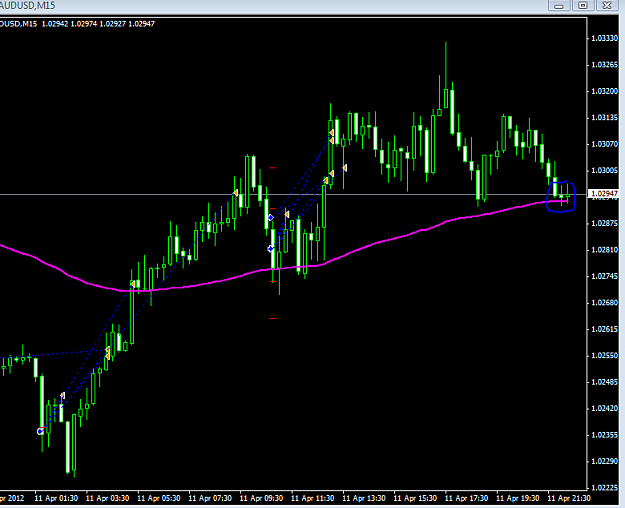Image resolution: width=625 pixels, height=508 pixels.
Task: Click price scale value 1.02680
Action: [604, 303]
